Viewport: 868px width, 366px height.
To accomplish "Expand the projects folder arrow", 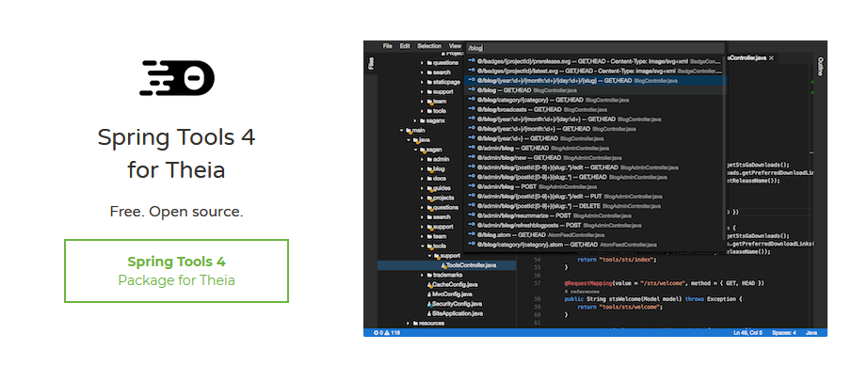I will (423, 198).
